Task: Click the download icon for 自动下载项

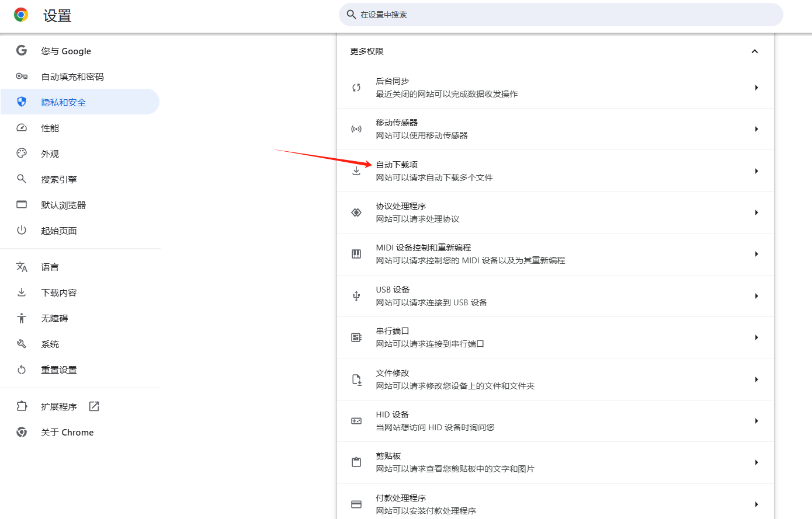Action: click(356, 171)
